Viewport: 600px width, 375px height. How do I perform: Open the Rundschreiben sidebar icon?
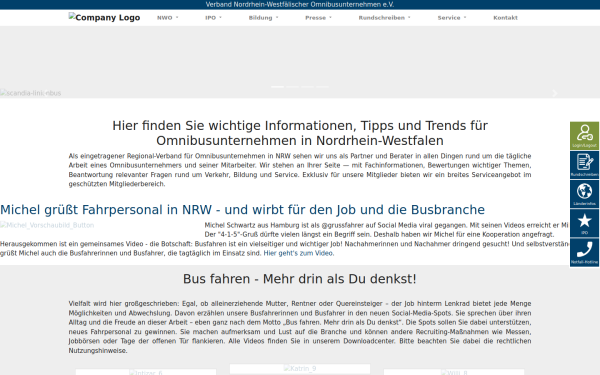[x=584, y=165]
